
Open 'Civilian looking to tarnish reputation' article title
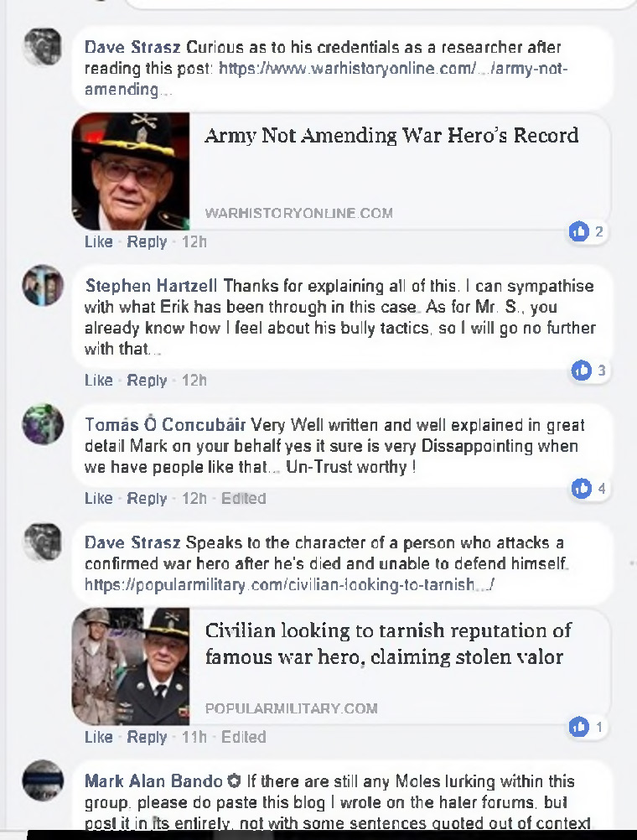click(388, 643)
